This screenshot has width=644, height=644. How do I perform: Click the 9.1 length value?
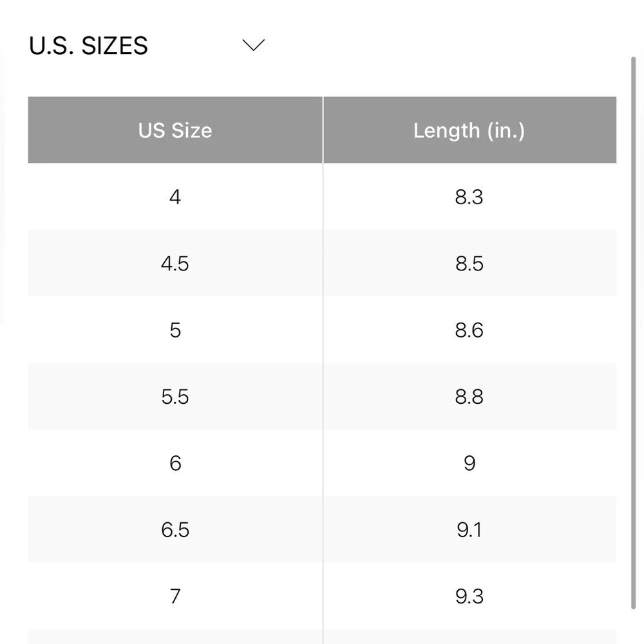click(x=469, y=529)
